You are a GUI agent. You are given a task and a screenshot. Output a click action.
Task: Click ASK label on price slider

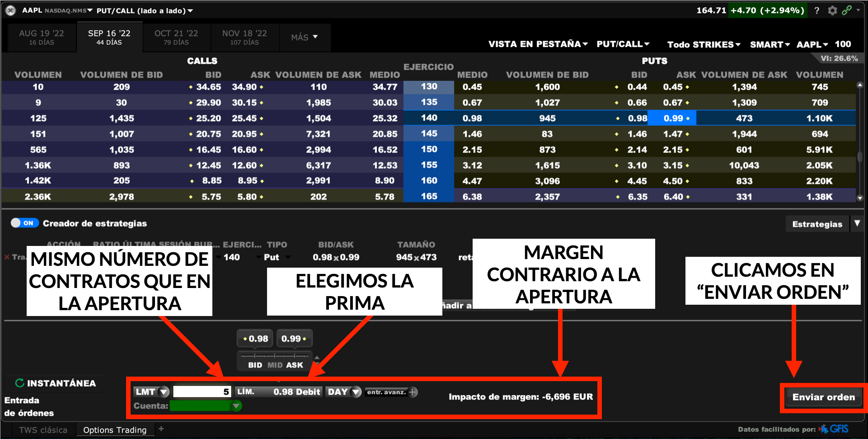point(295,365)
